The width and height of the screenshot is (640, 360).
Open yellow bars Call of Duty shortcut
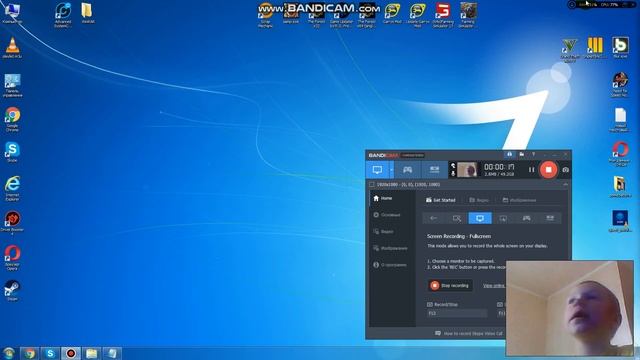tap(595, 48)
